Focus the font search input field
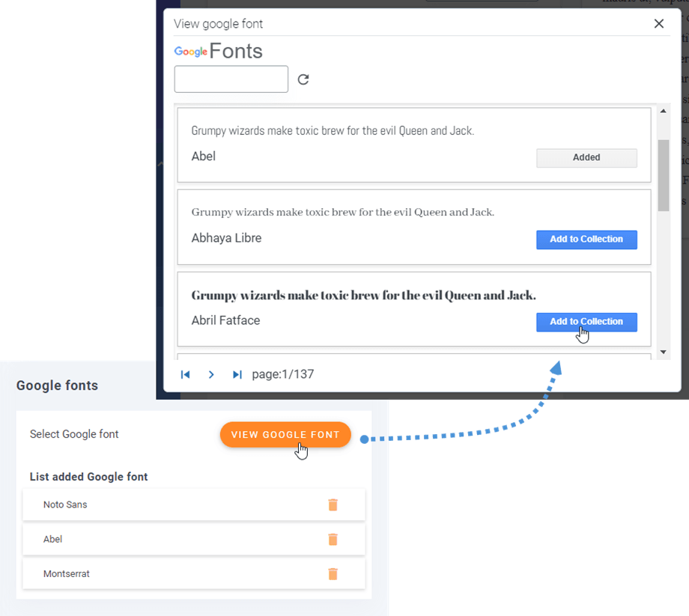The image size is (689, 616). pos(231,79)
